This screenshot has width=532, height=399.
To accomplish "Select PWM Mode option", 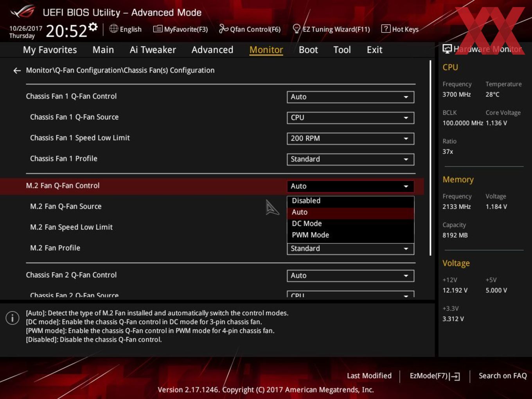I will (x=350, y=235).
